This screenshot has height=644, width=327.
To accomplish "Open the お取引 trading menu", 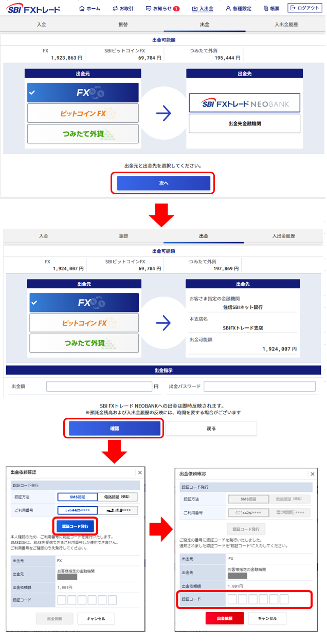I will point(122,9).
